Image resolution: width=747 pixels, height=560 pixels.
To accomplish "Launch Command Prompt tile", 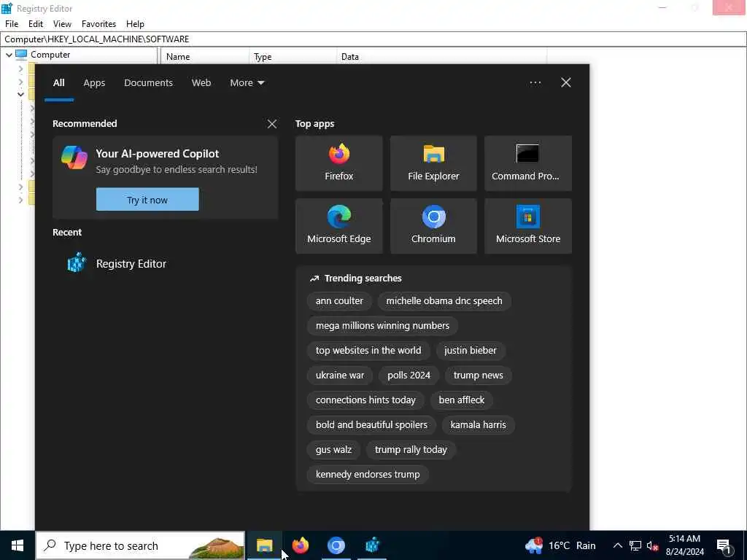I will [x=528, y=163].
